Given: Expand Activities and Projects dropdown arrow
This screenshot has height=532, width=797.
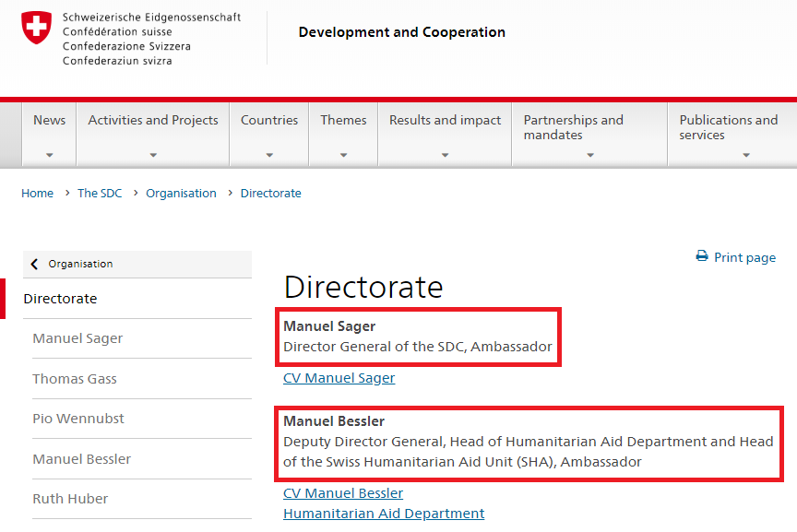Looking at the screenshot, I should click(153, 155).
